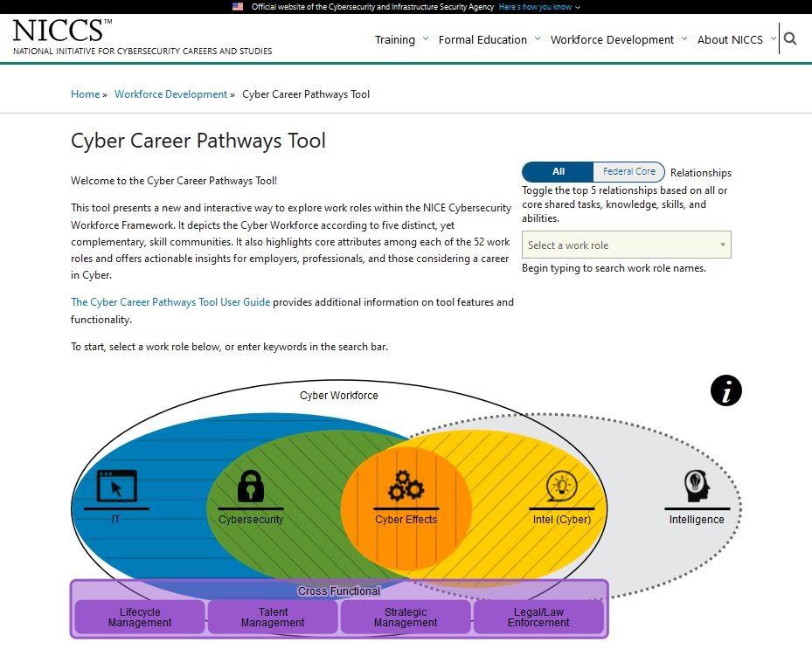Open the Formal Education menu

click(482, 39)
